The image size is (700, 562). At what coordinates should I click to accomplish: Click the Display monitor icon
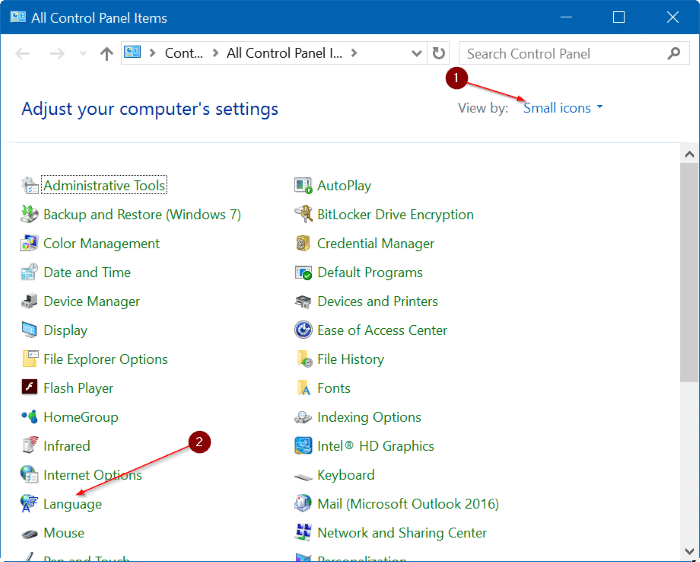tap(30, 330)
